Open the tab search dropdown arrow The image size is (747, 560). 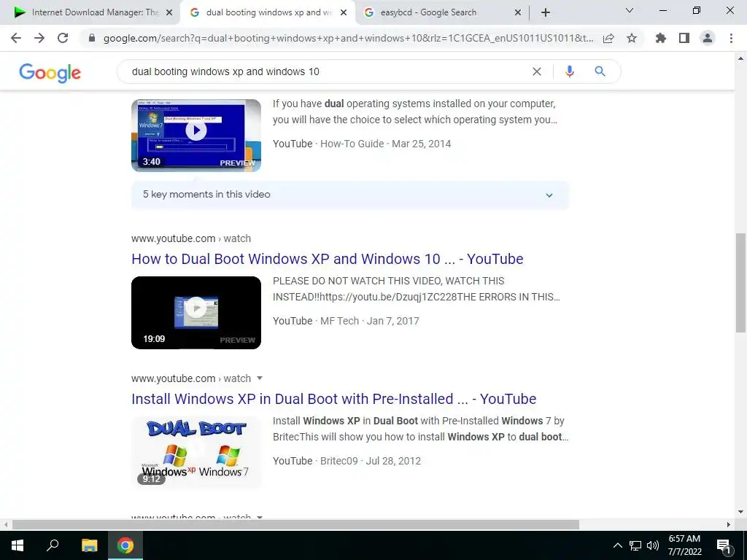click(630, 10)
